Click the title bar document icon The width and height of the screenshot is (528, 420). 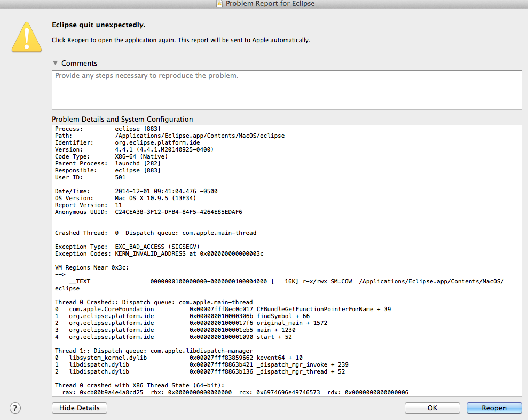[219, 4]
